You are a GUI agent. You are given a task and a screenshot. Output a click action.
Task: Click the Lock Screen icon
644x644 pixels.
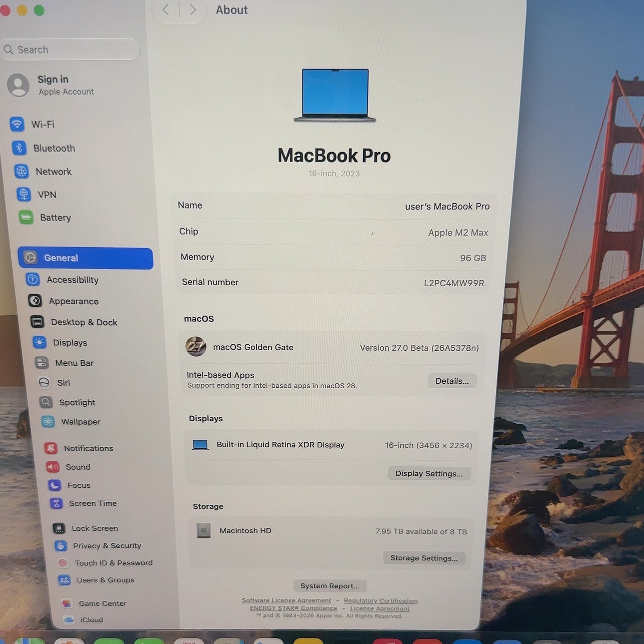click(x=59, y=528)
